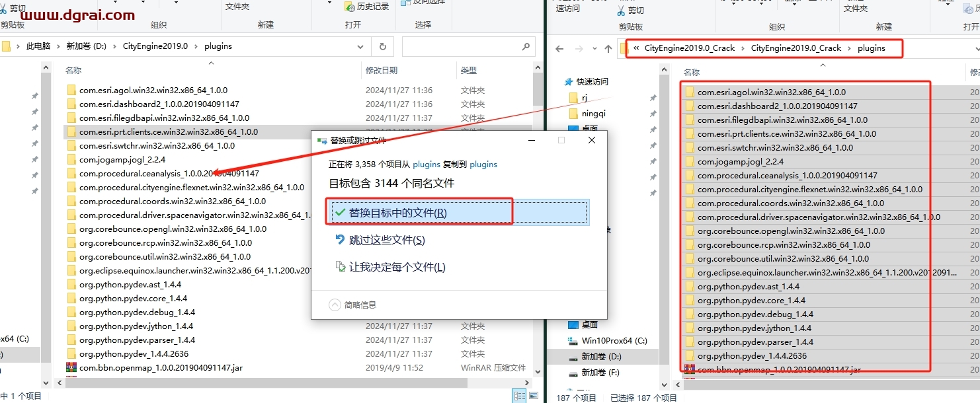Navigate to CityEngine2019.0 in left breadcrumb
Image resolution: width=980 pixels, height=403 pixels.
pos(155,46)
